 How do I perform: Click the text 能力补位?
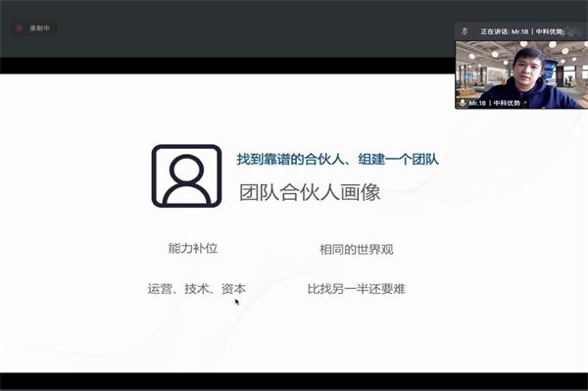pyautogui.click(x=193, y=248)
